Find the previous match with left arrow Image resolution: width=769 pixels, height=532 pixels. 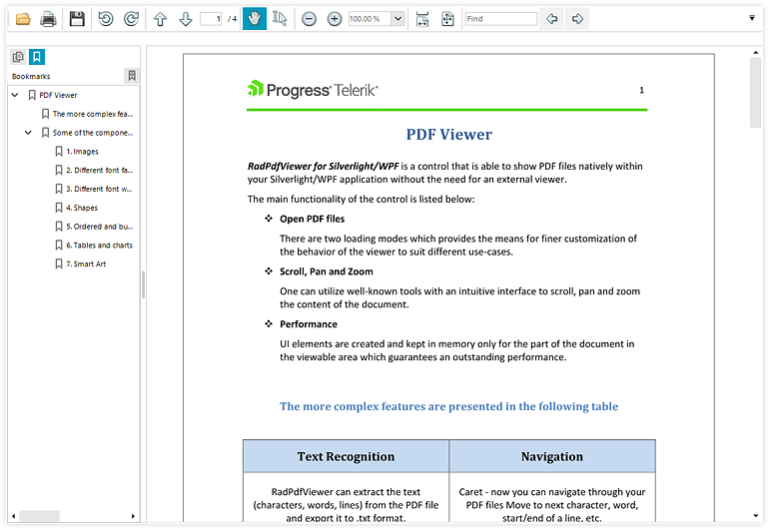[x=552, y=19]
